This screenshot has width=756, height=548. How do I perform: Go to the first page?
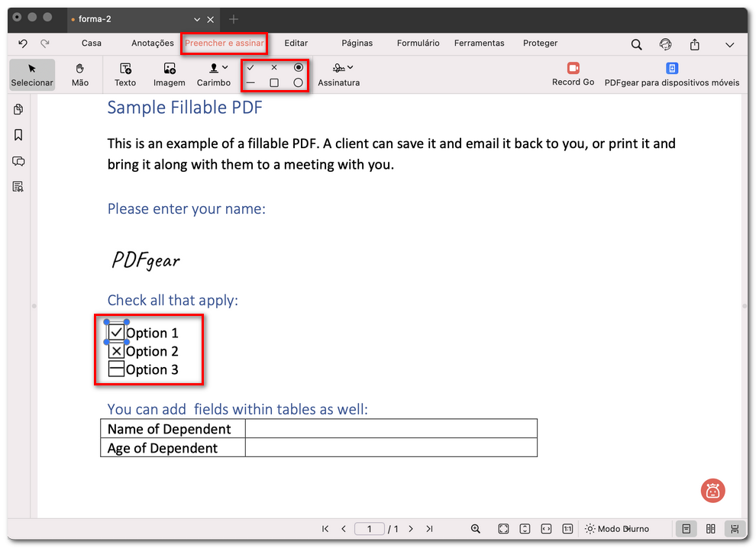325,529
